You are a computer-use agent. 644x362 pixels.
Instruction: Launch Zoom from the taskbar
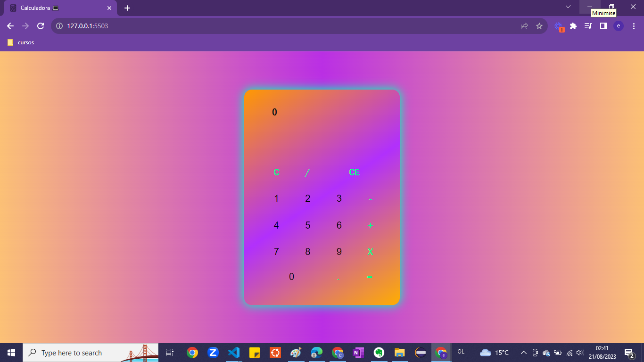pos(213,352)
